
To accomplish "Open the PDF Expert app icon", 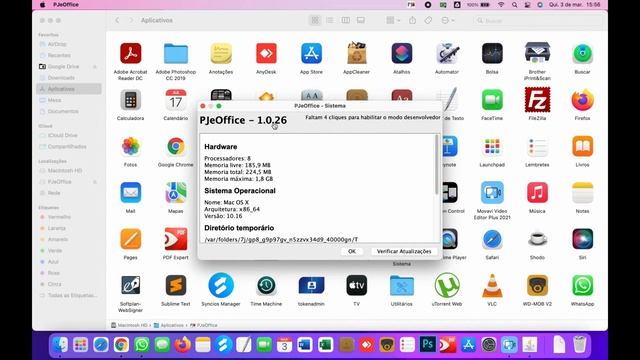I will (176, 239).
